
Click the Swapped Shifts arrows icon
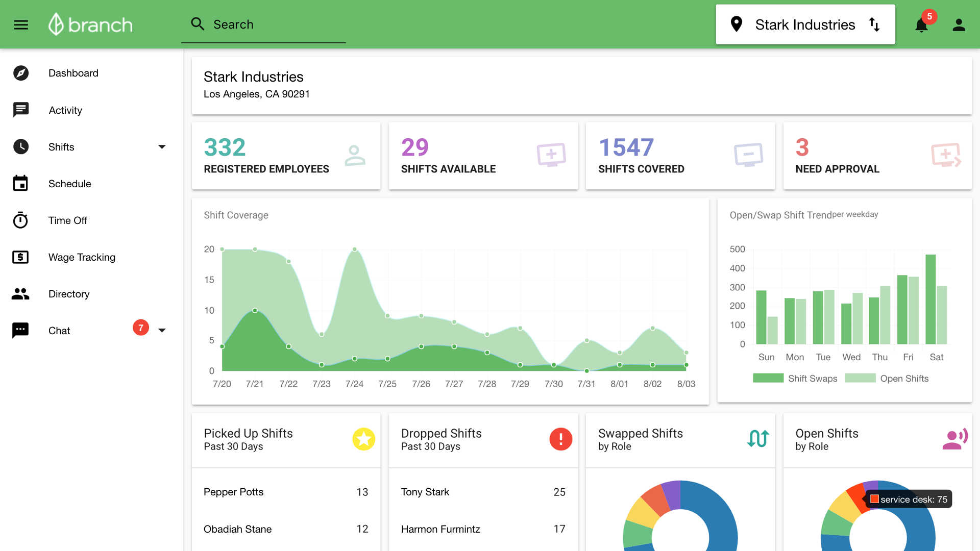[x=757, y=439]
